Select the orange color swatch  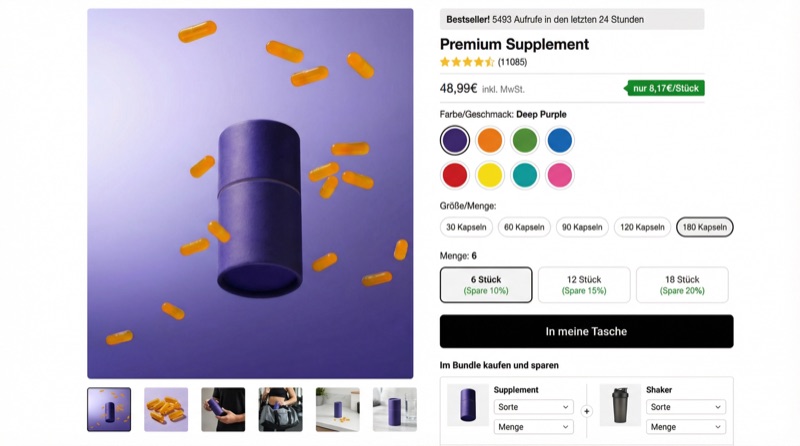[490, 140]
